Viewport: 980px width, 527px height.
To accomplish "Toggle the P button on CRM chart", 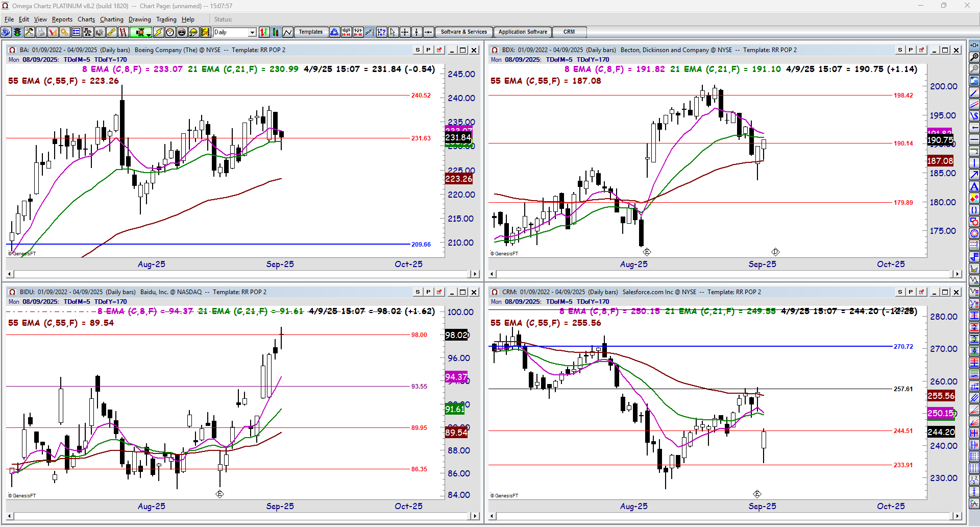I will [x=911, y=292].
